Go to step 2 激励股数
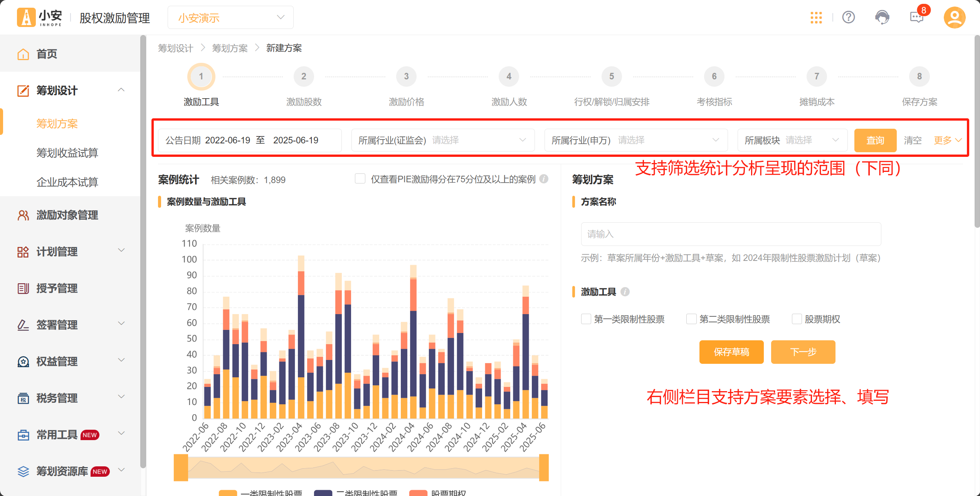 pyautogui.click(x=304, y=76)
